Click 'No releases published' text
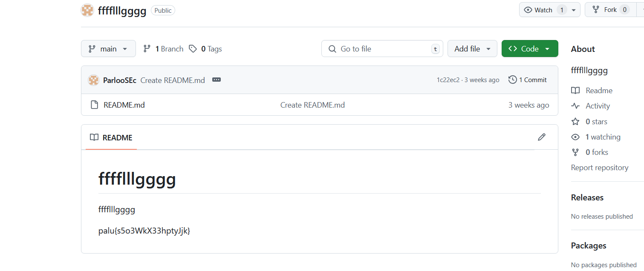Image resolution: width=644 pixels, height=271 pixels. pos(602,217)
